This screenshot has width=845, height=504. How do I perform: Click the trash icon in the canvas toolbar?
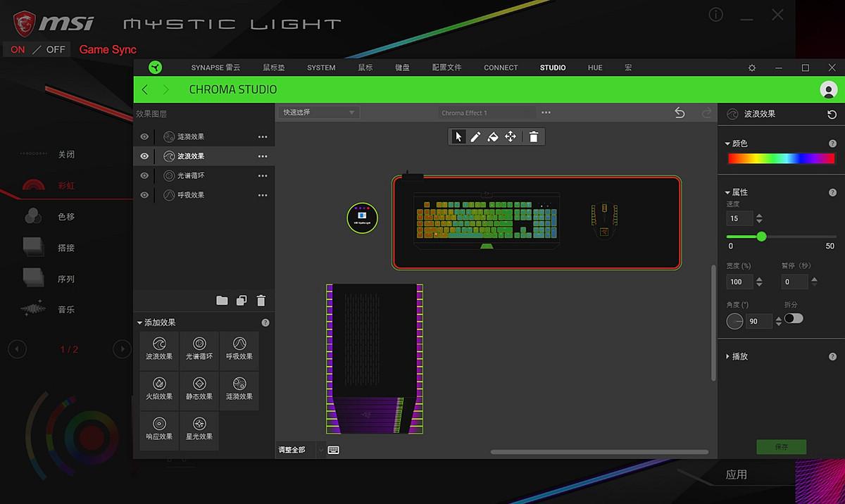pos(534,137)
